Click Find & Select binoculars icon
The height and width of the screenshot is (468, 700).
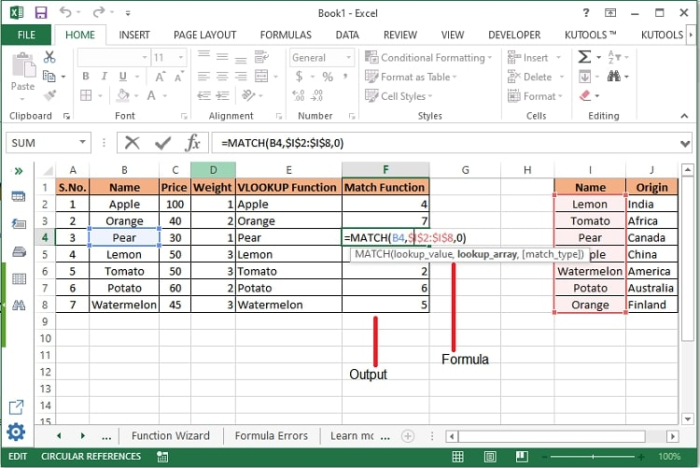point(614,76)
